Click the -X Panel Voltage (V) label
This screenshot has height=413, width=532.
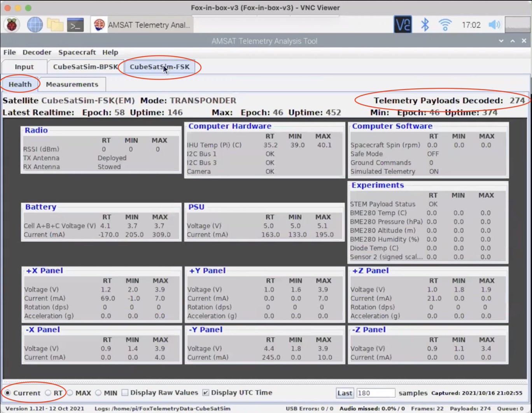42,349
